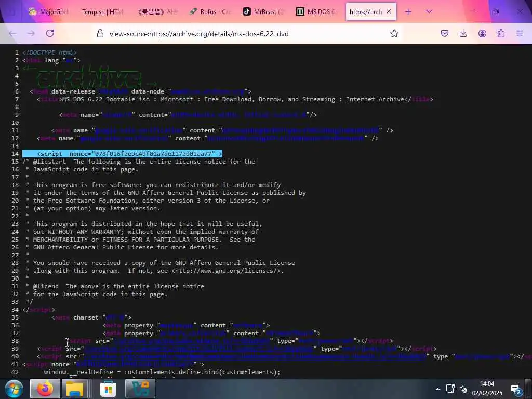Click "(at your option) any later version." line
This screenshot has width=532, height=399.
tap(96, 208)
